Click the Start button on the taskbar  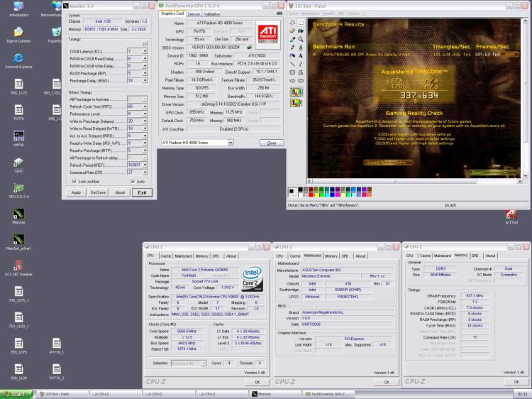coord(16,393)
